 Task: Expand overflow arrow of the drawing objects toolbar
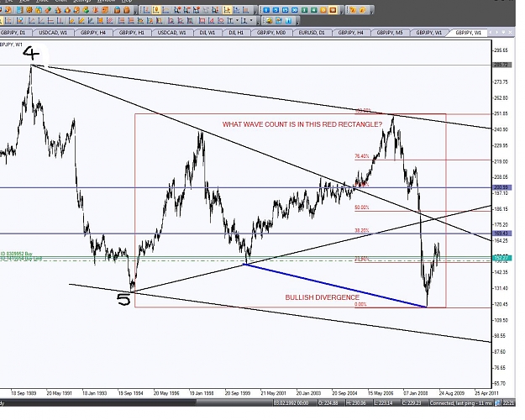pos(259,23)
